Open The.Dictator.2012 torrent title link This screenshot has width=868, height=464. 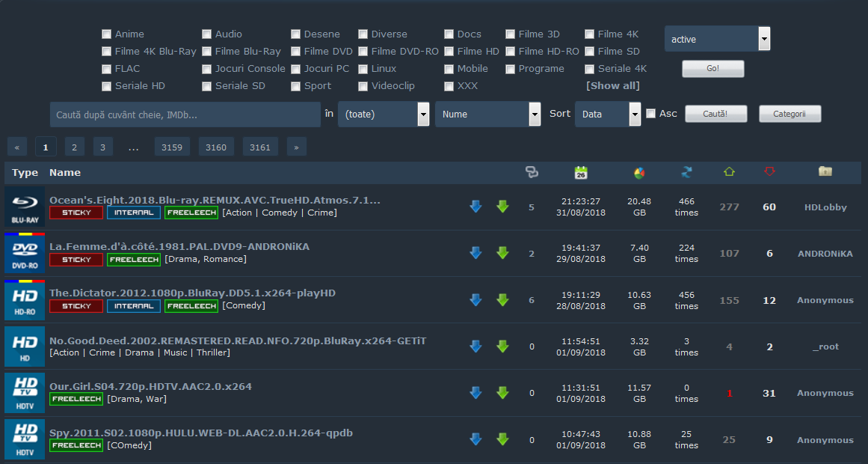[x=193, y=293]
